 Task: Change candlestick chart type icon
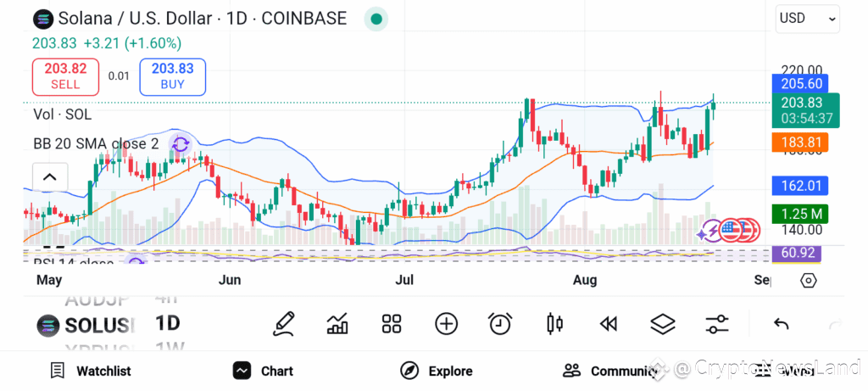pyautogui.click(x=554, y=324)
